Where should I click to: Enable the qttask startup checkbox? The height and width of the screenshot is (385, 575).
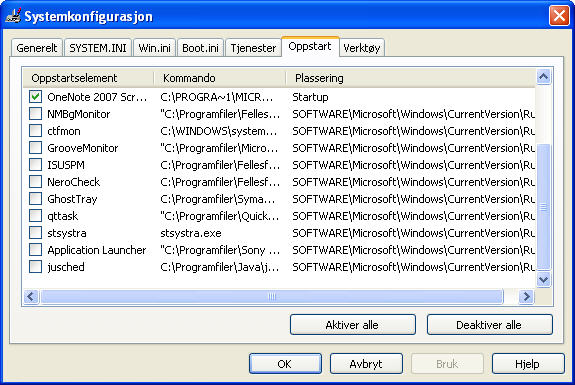[35, 216]
